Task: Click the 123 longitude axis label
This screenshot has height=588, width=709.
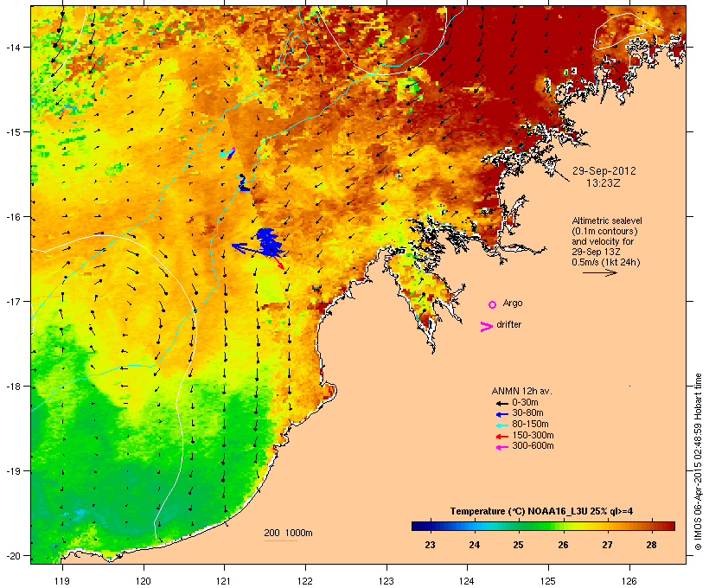Action: pos(386,581)
